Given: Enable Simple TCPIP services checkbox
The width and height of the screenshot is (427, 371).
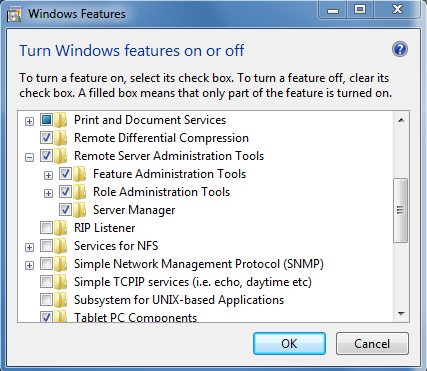Looking at the screenshot, I should pos(46,281).
